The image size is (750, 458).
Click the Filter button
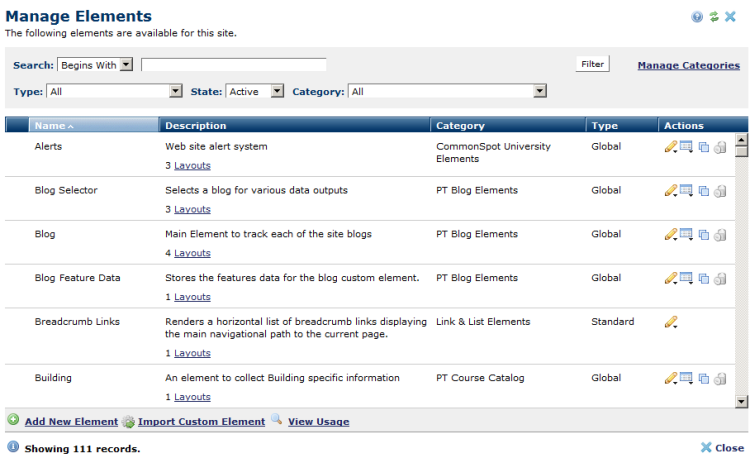(592, 64)
